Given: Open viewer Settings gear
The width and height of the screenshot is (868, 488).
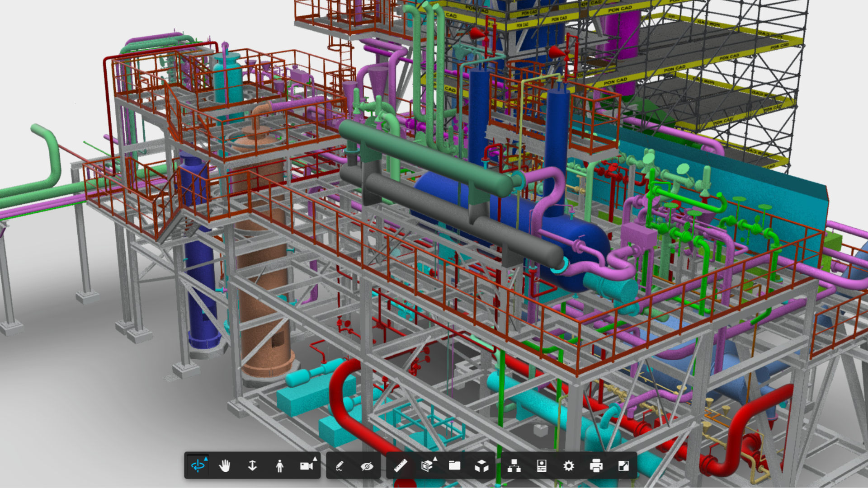Looking at the screenshot, I should pyautogui.click(x=569, y=465).
